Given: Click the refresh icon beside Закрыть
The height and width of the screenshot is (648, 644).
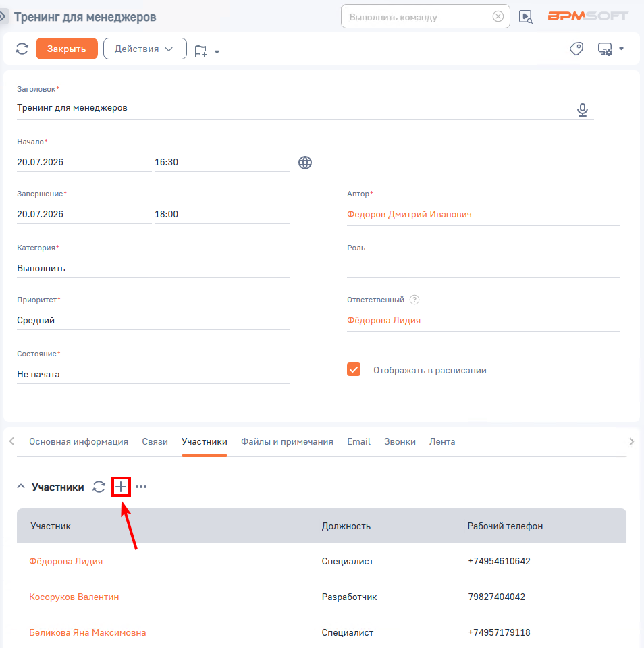Looking at the screenshot, I should tap(22, 49).
